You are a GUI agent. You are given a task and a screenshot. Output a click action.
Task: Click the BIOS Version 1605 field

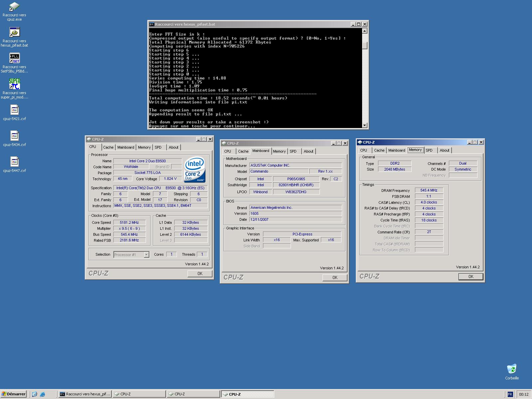296,213
